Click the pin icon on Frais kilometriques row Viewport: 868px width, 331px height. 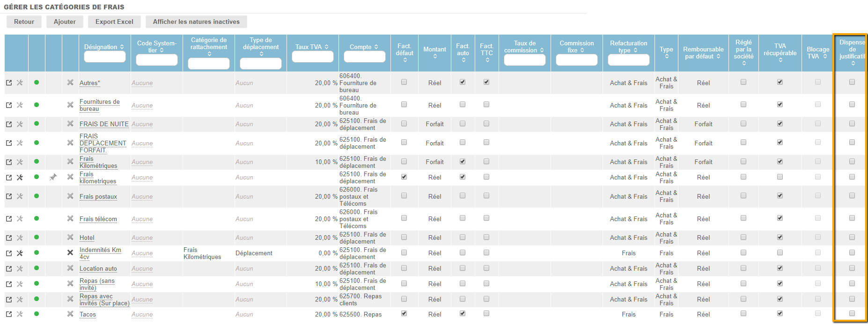[x=53, y=177]
